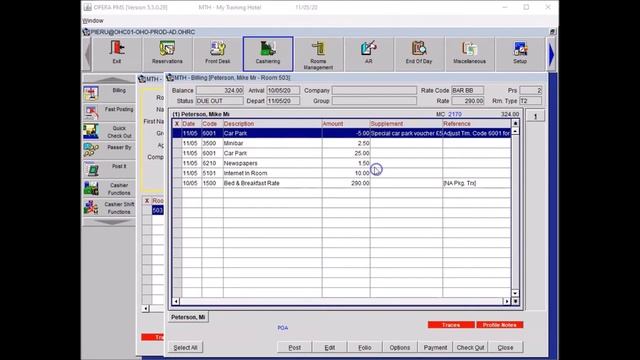The width and height of the screenshot is (640, 360).
Task: Click the Prs field
Action: (531, 90)
